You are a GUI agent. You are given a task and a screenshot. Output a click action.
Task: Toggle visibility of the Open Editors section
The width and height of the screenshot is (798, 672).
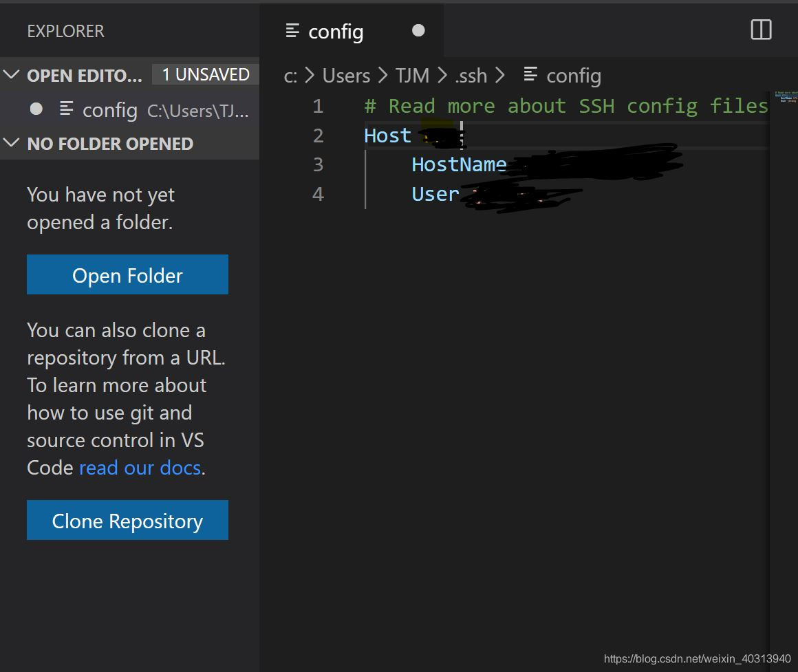(x=11, y=76)
